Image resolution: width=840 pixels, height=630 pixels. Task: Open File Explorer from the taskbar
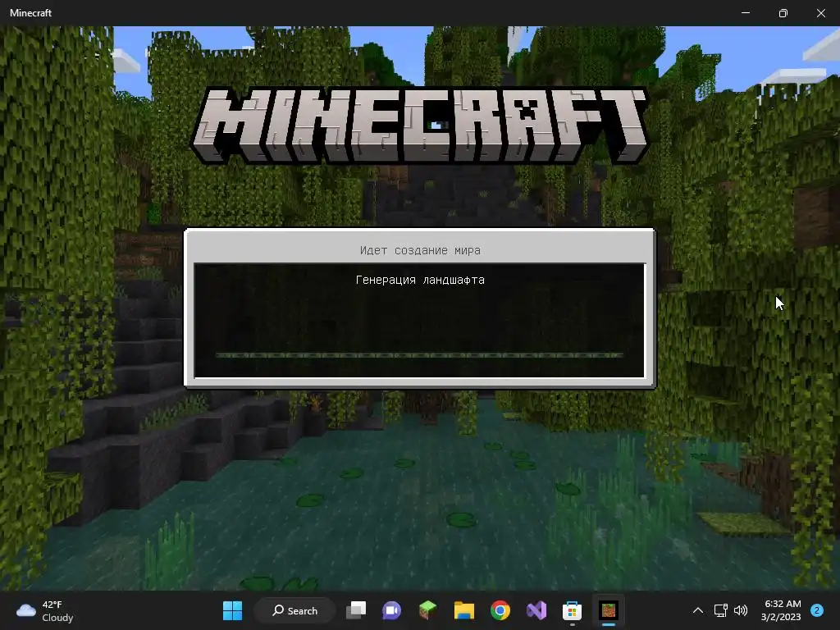pyautogui.click(x=464, y=610)
